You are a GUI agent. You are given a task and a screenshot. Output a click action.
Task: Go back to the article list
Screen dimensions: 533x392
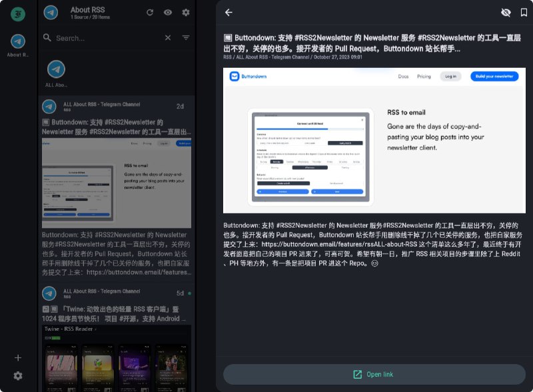click(229, 13)
